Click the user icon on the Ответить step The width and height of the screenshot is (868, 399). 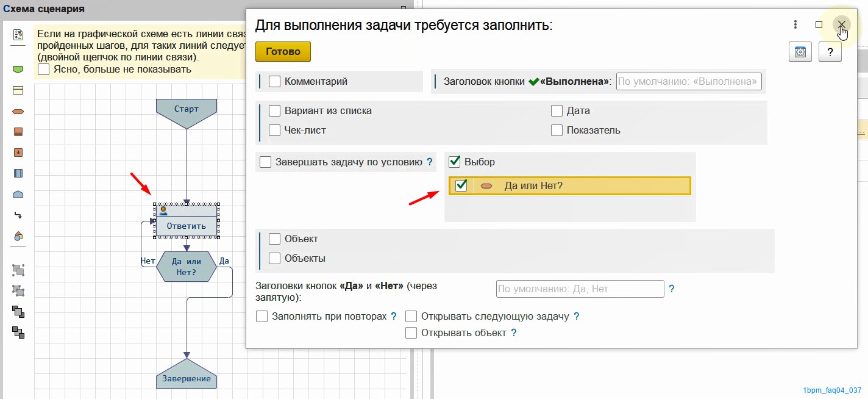[x=163, y=210]
